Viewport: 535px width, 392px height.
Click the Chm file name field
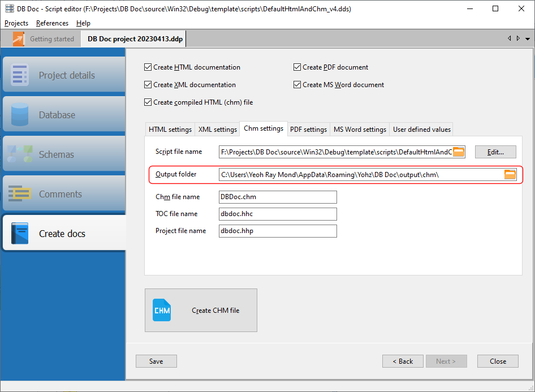[x=278, y=197]
